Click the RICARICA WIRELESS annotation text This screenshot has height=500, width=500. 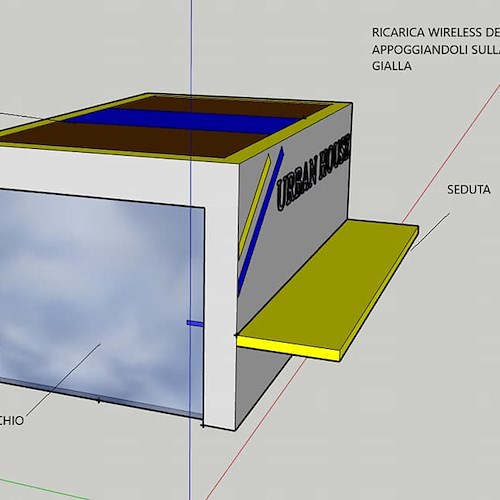click(x=436, y=33)
